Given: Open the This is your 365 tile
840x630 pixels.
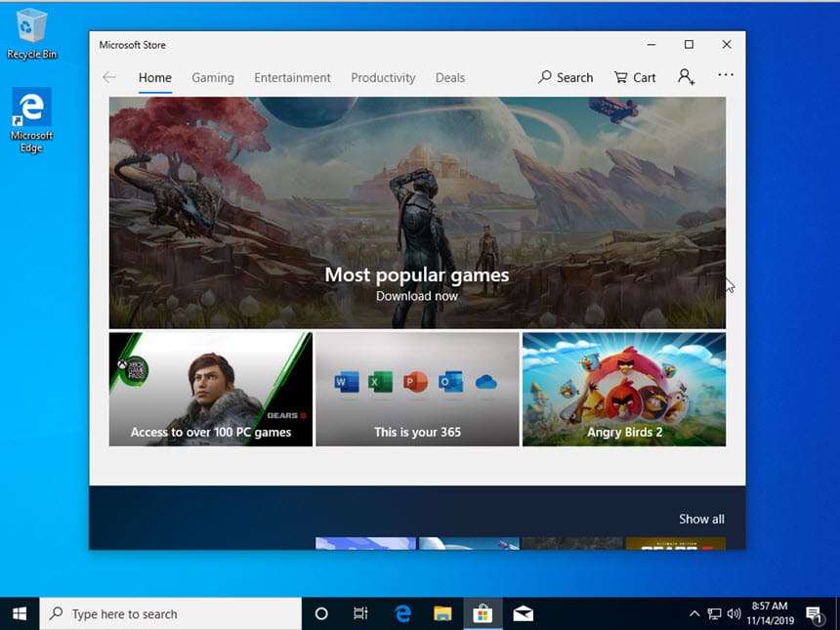Looking at the screenshot, I should coord(417,389).
